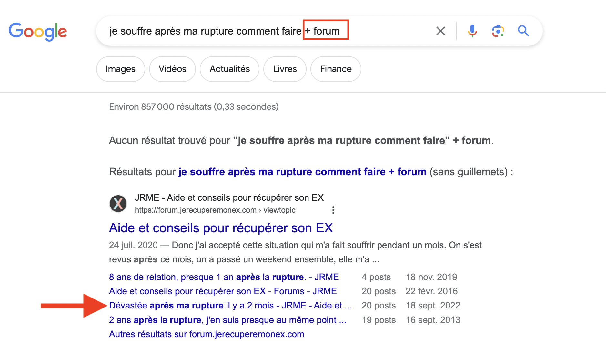
Task: Select the Livres filter
Action: (285, 69)
